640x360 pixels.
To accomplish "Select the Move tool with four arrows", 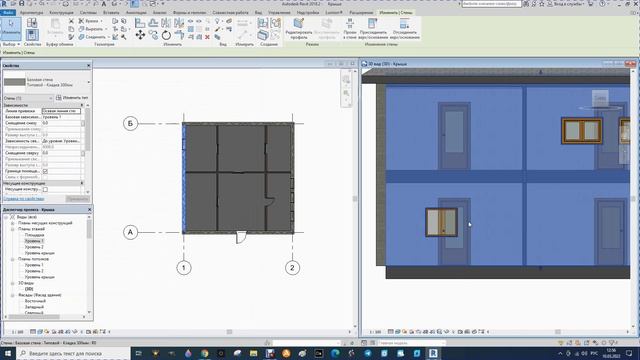I will coord(140,35).
